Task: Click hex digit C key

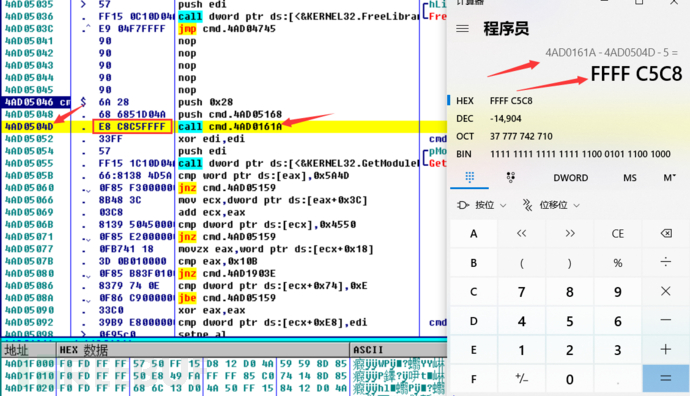Action: 473,291
